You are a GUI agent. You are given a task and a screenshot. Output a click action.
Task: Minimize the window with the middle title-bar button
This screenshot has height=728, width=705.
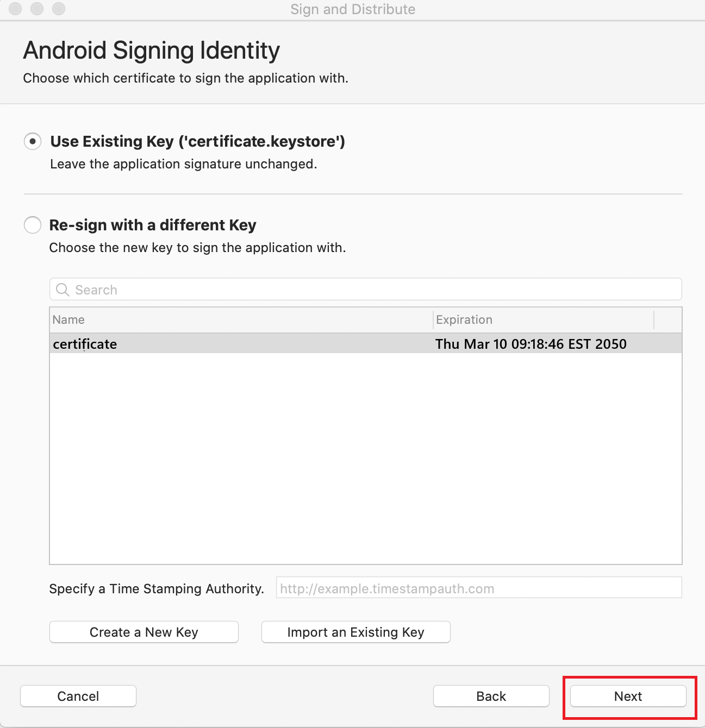pos(37,9)
